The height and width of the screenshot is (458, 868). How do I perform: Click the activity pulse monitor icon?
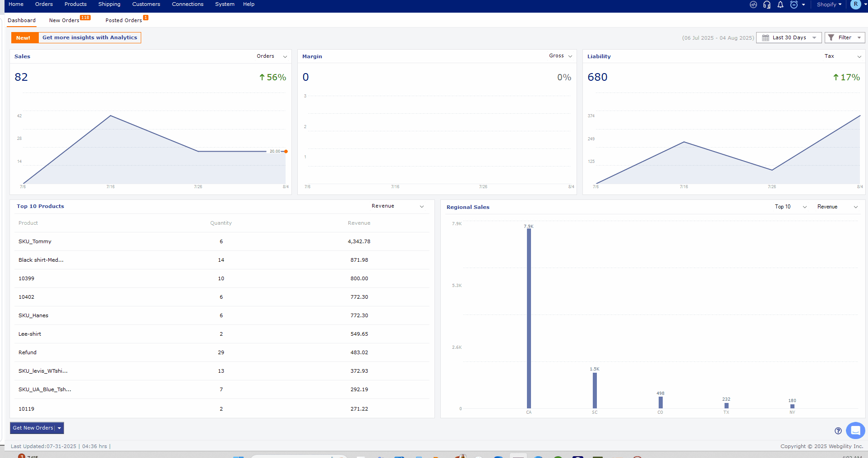coord(753,5)
